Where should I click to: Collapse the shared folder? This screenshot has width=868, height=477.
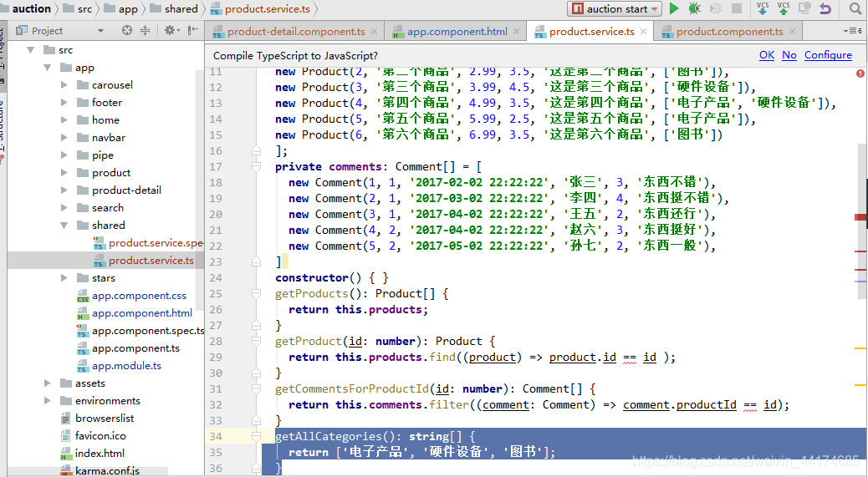pos(64,225)
